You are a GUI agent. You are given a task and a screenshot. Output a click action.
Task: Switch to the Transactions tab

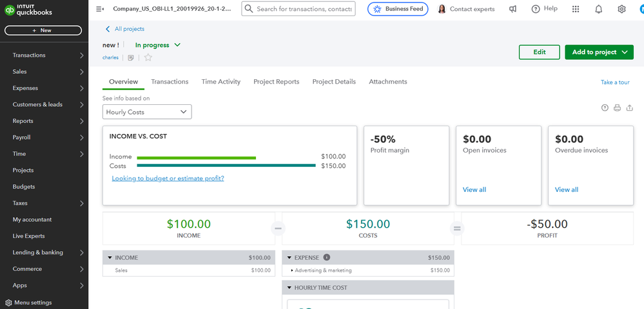tap(170, 82)
